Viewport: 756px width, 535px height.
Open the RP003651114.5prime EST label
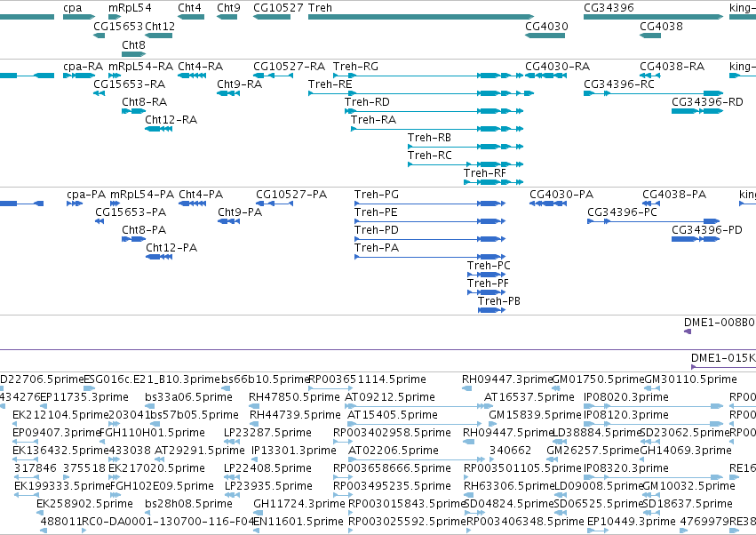coord(367,379)
